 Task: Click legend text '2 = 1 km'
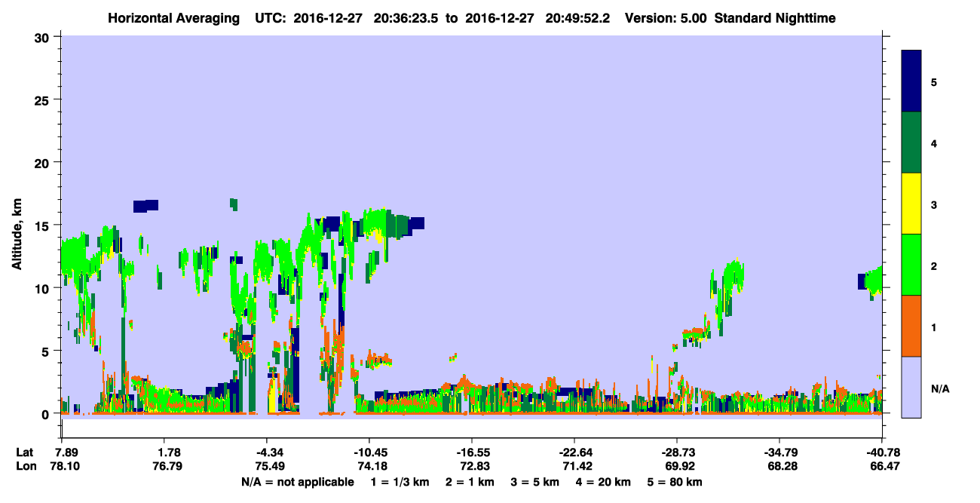pos(470,482)
